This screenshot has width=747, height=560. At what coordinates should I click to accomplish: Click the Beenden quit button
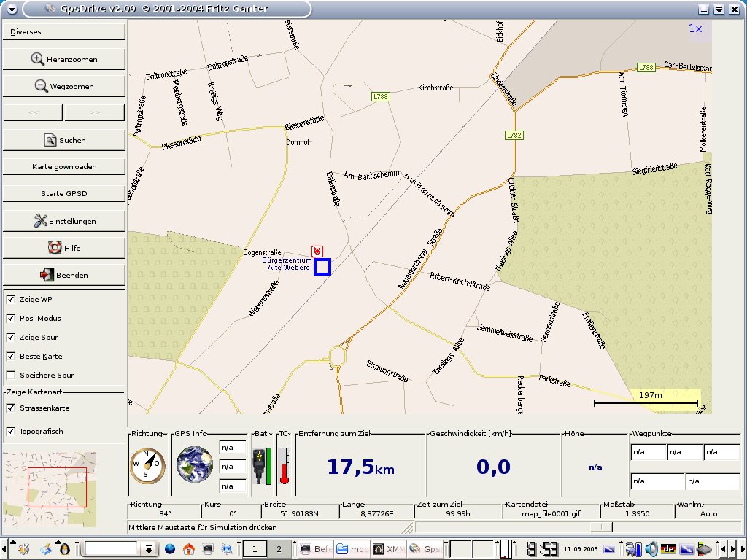64,275
